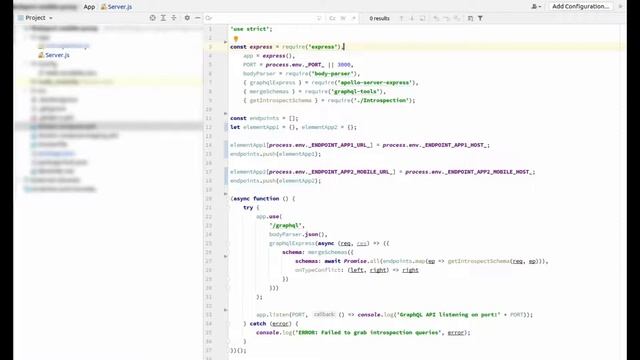Click onTypeConflict line in code
Viewport: 640px width, 360px height.
[x=357, y=270]
